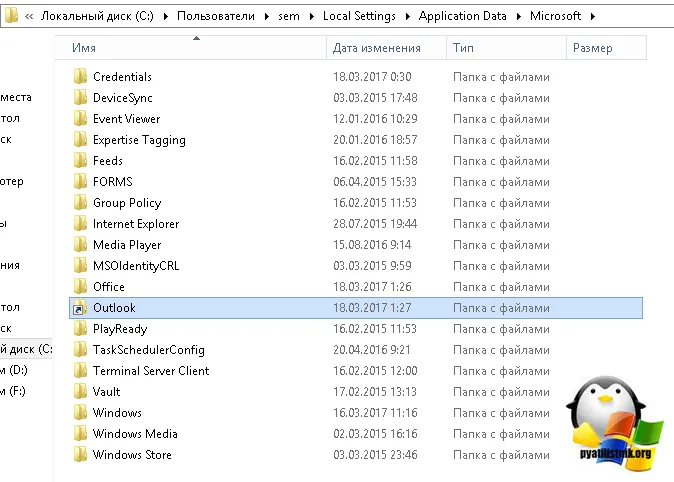
Task: Click the TaskSchedulerConfig folder icon
Action: click(80, 350)
